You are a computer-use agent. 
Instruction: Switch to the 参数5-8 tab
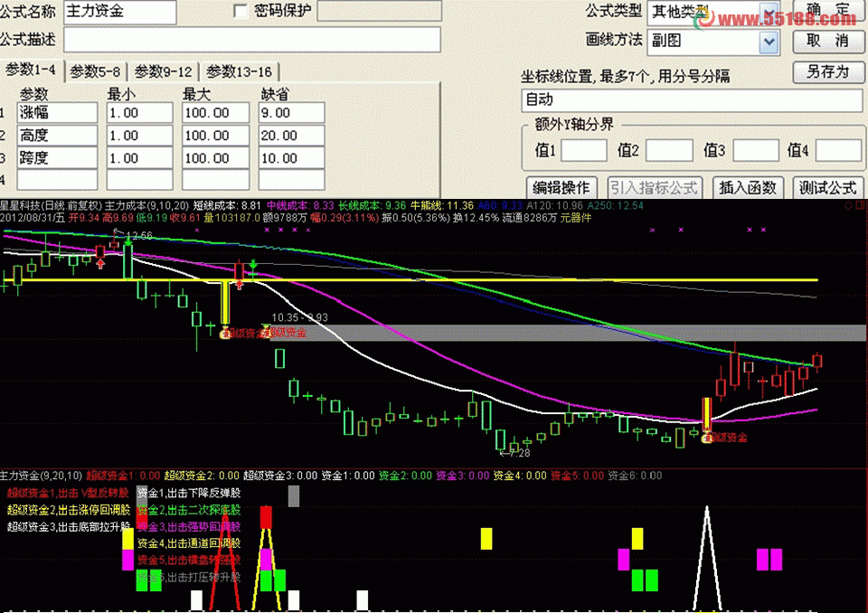point(95,71)
